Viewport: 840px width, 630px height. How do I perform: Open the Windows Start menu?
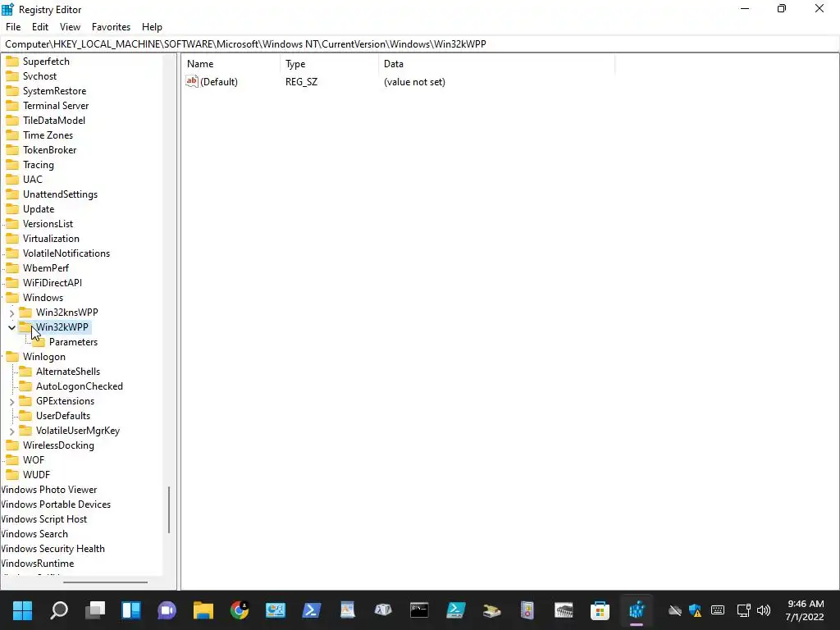[22, 609]
